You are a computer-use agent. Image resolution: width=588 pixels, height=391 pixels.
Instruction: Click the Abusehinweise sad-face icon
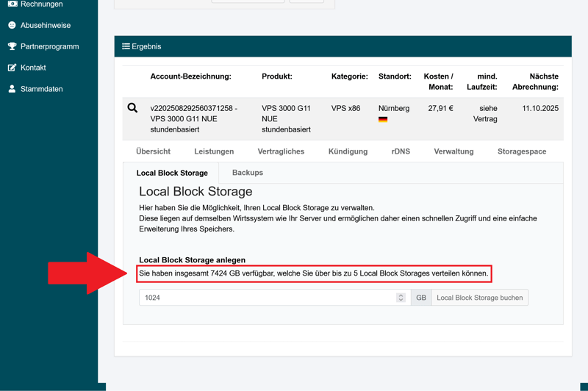[12, 25]
